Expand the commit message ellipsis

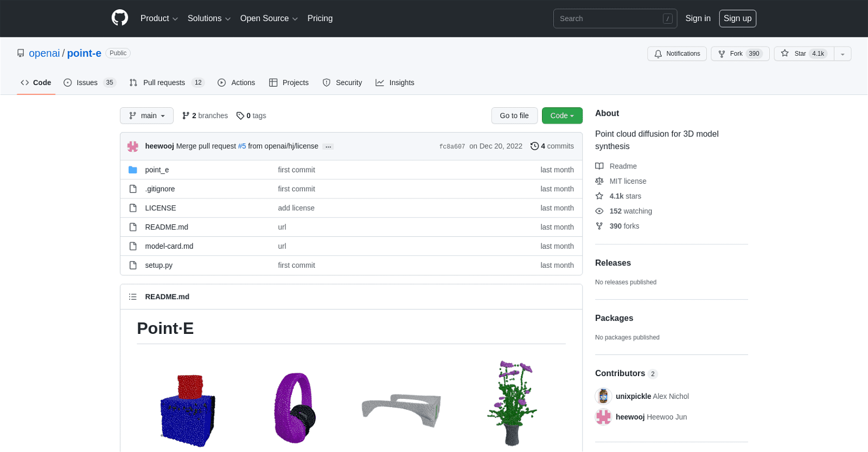[328, 147]
